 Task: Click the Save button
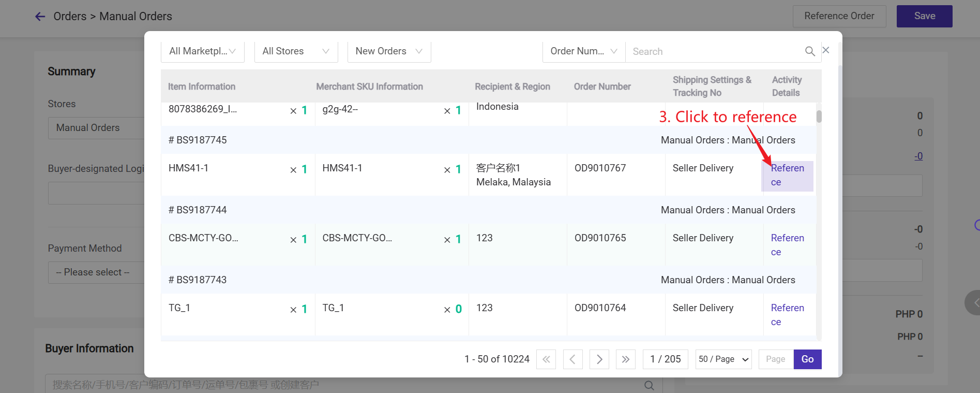[x=924, y=16]
